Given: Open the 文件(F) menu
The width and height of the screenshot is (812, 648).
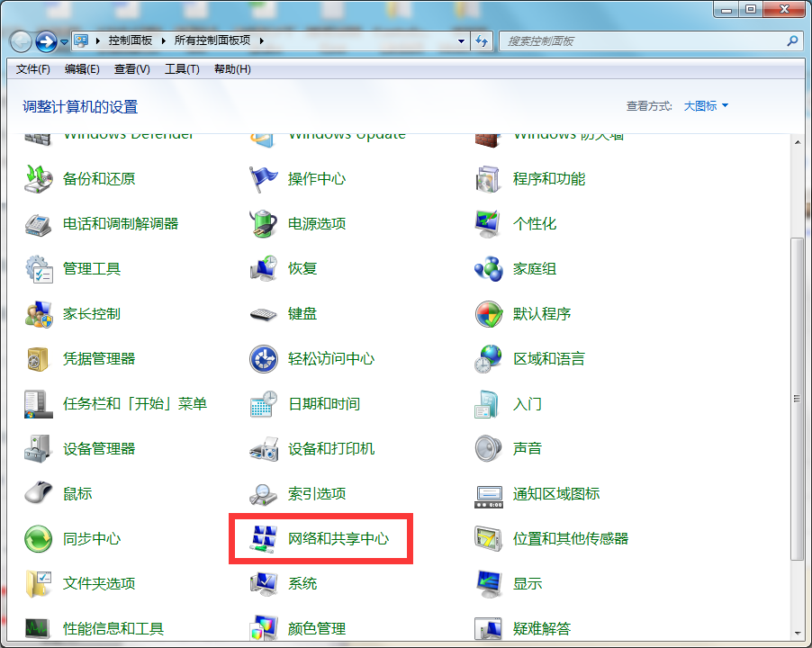Looking at the screenshot, I should (x=32, y=69).
